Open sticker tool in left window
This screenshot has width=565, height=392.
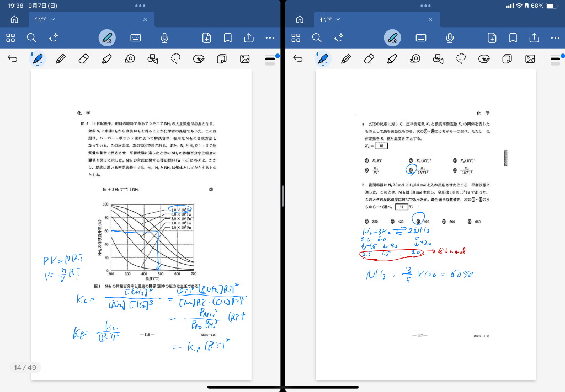[x=199, y=58]
